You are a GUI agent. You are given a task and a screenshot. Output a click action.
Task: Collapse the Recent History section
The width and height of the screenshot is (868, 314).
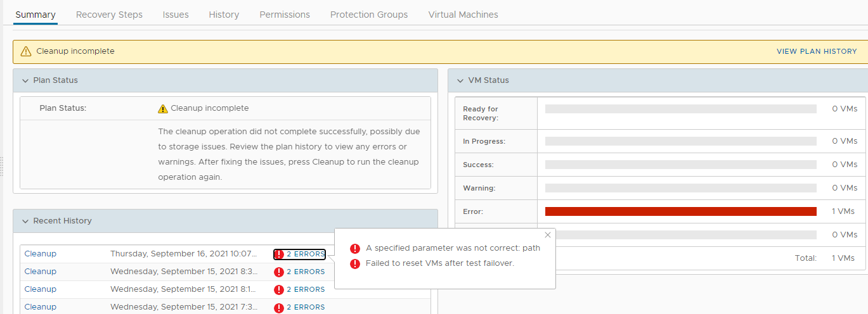point(25,221)
